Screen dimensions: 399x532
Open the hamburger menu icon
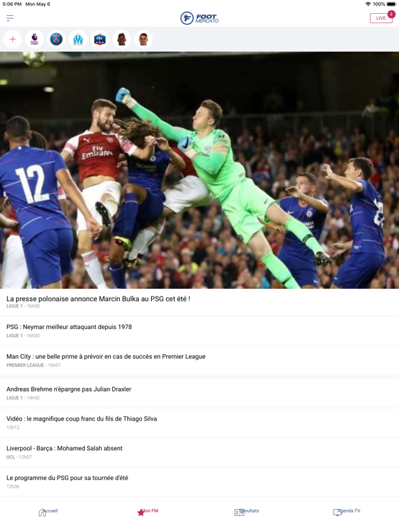tap(10, 18)
